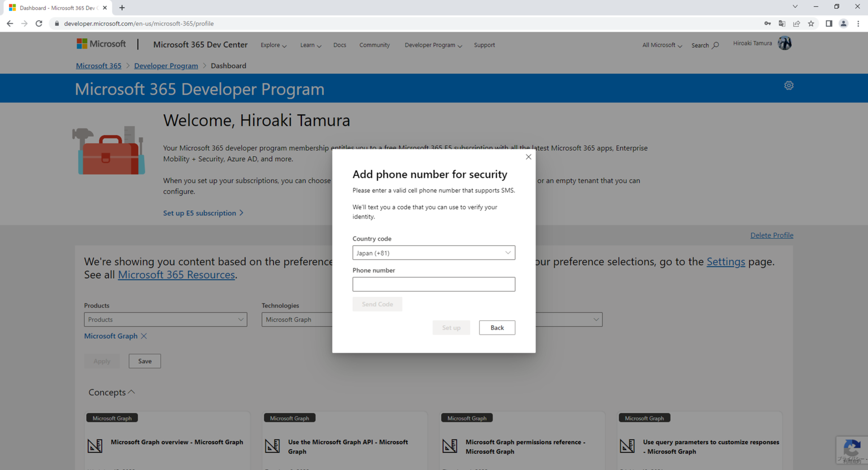Go to Microsoft 365 breadcrumb link
This screenshot has height=470, width=868.
coord(98,66)
